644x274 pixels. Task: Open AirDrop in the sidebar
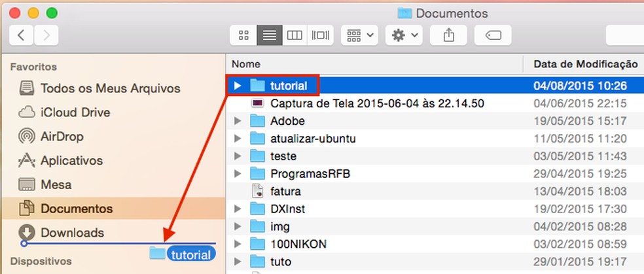tap(62, 137)
